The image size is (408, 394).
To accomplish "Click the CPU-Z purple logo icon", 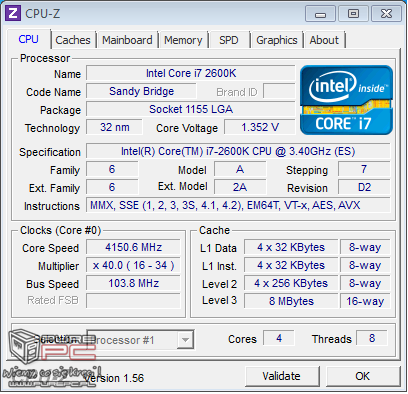I will coord(13,13).
